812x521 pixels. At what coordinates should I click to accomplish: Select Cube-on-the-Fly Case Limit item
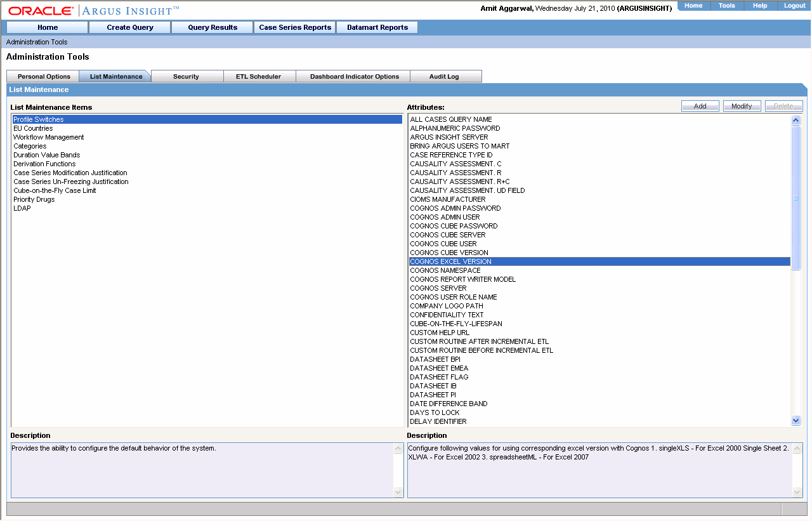click(207, 190)
